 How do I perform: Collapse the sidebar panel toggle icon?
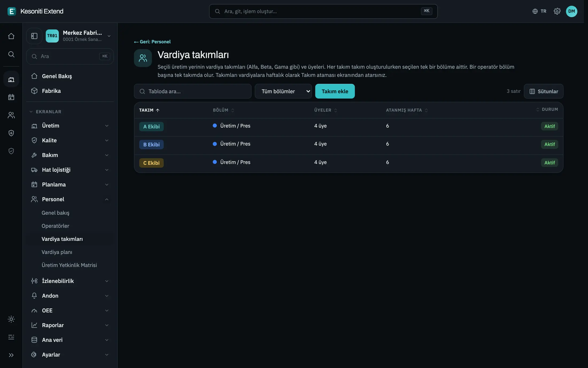coord(34,36)
